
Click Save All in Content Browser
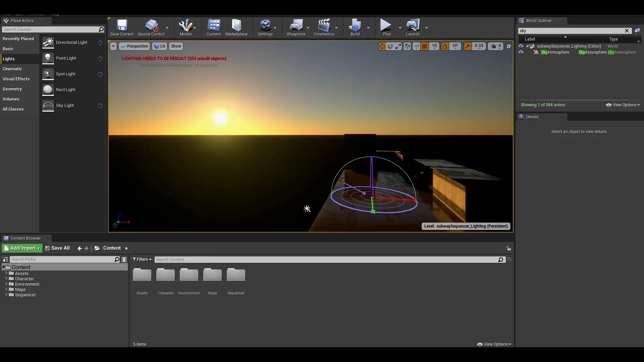click(x=57, y=248)
